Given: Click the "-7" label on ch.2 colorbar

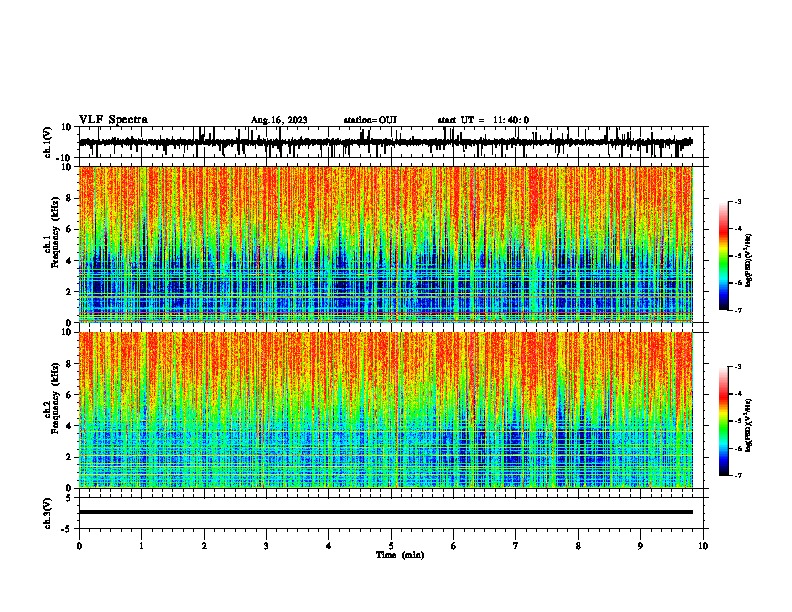Looking at the screenshot, I should coord(737,476).
